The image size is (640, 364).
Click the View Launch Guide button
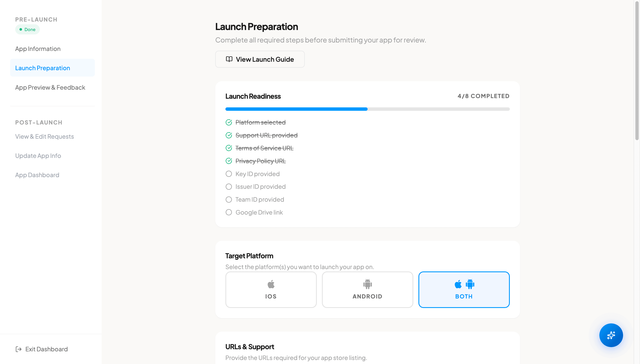coord(260,59)
